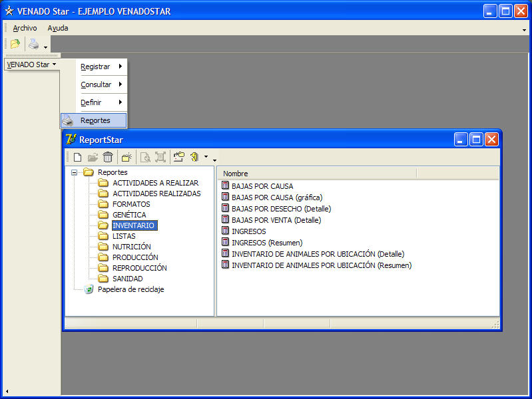Image resolution: width=532 pixels, height=399 pixels.
Task: Click the ReportStar window resize grip
Action: (x=495, y=325)
